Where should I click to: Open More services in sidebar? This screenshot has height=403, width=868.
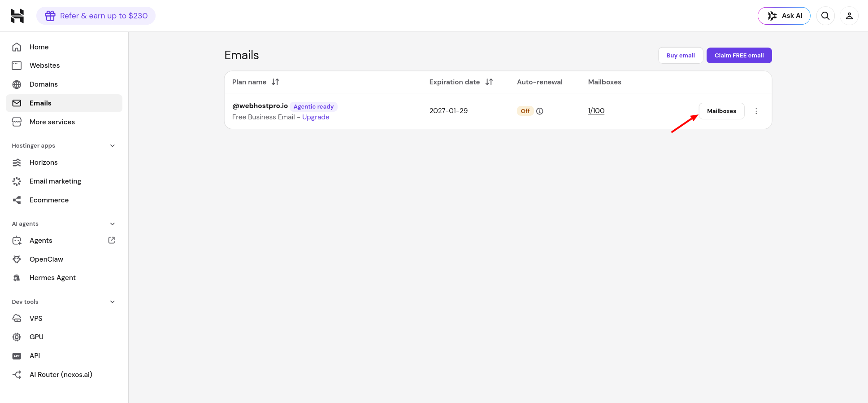pyautogui.click(x=64, y=122)
